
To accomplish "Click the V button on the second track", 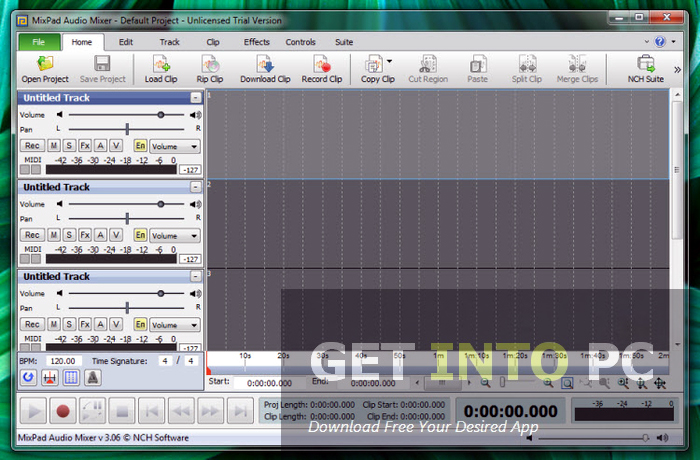I will pos(116,235).
